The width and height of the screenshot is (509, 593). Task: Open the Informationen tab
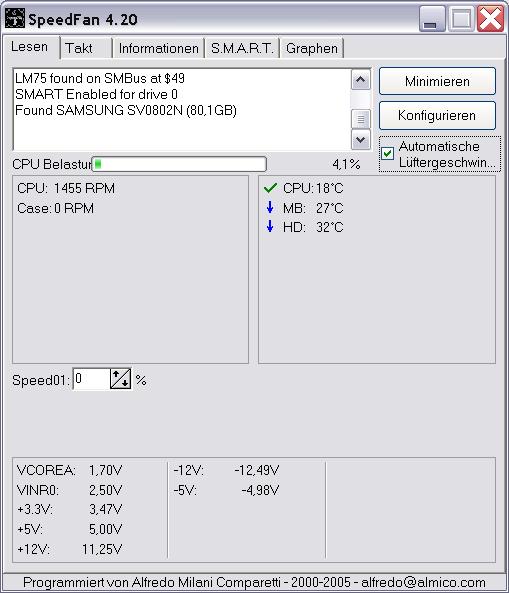158,48
